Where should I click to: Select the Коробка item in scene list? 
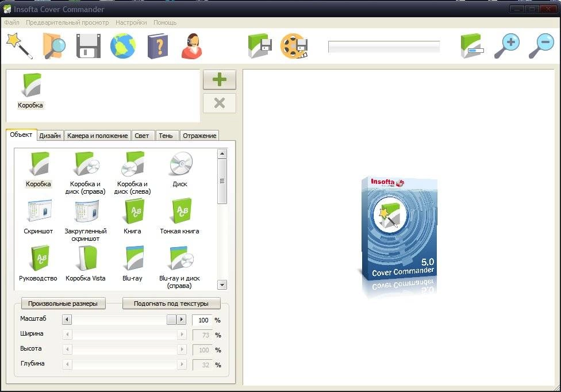click(x=31, y=91)
